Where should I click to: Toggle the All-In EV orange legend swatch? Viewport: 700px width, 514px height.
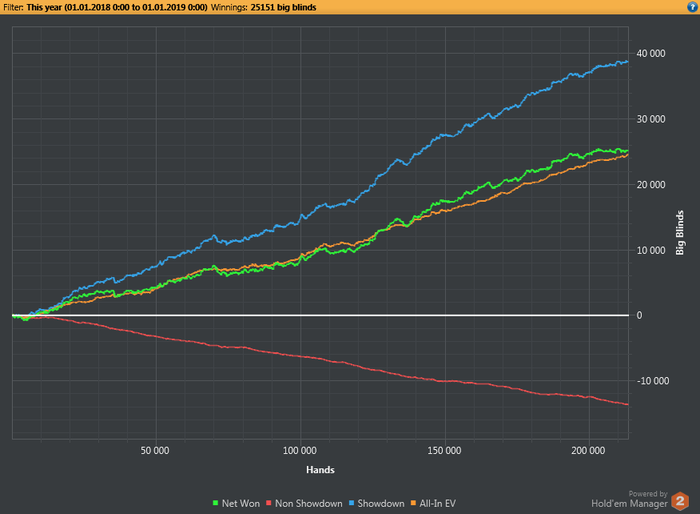(413, 503)
